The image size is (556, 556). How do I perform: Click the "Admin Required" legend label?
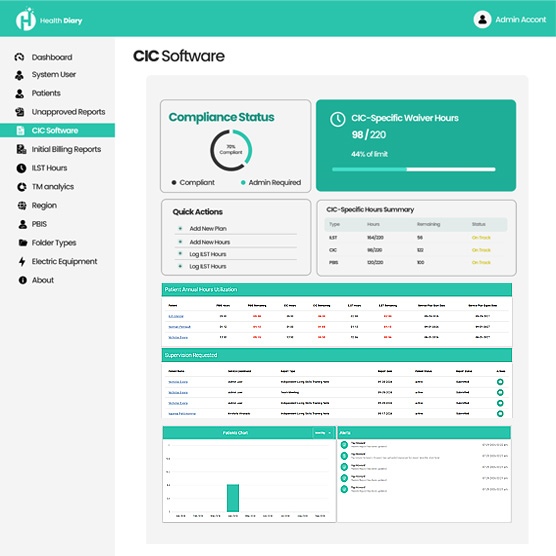pos(274,183)
